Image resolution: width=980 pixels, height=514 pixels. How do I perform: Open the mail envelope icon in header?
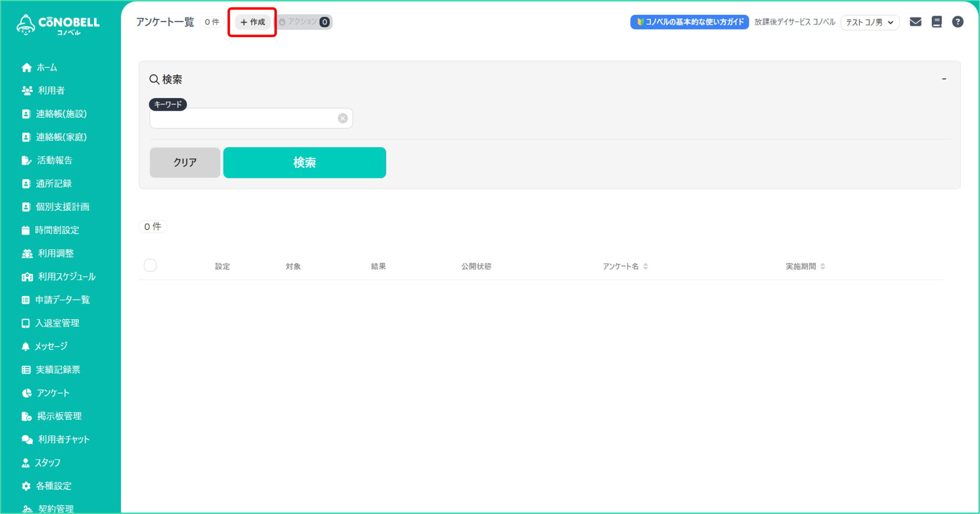click(x=915, y=22)
